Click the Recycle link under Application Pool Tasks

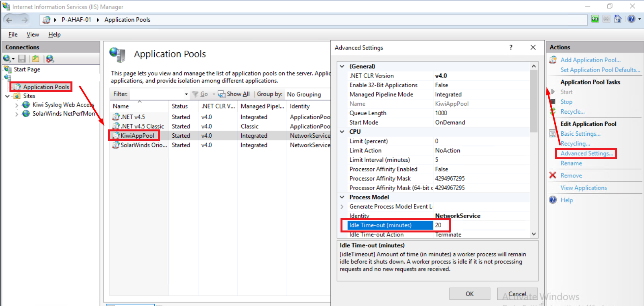click(572, 112)
